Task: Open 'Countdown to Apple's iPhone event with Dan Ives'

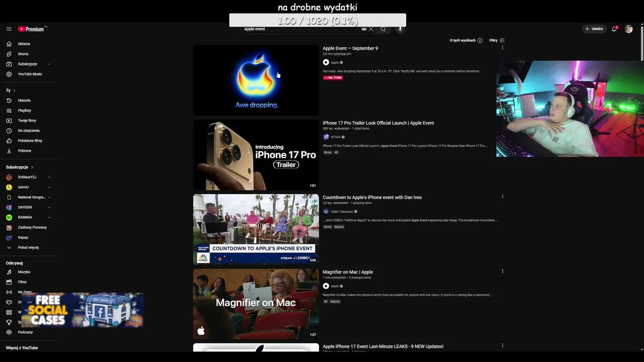Action: [372, 198]
